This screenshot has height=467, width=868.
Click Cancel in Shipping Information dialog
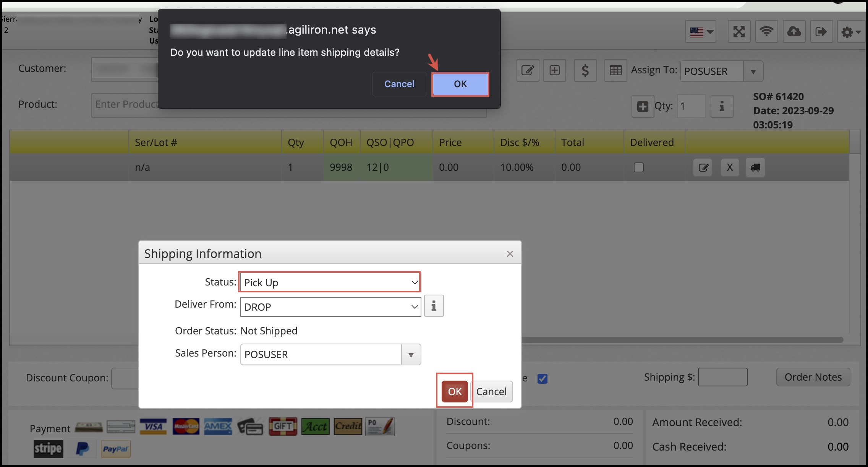(491, 391)
